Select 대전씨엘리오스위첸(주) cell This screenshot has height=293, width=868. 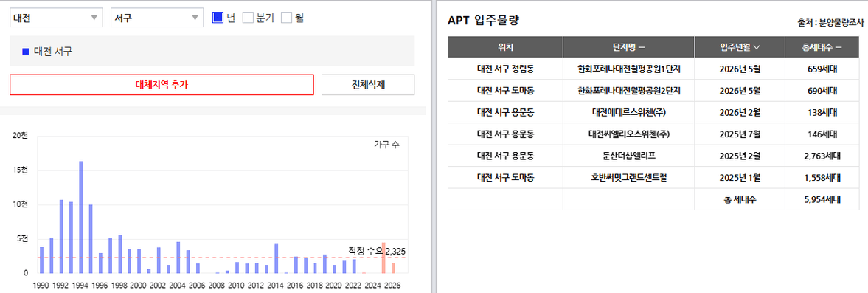coord(628,134)
